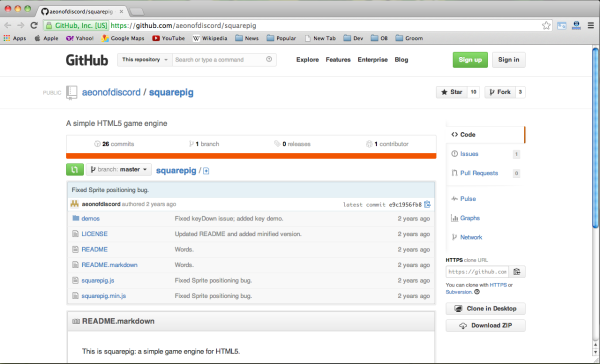Screen dimensions: 600x364
Task: Open the LICENSE file
Action: (95, 234)
